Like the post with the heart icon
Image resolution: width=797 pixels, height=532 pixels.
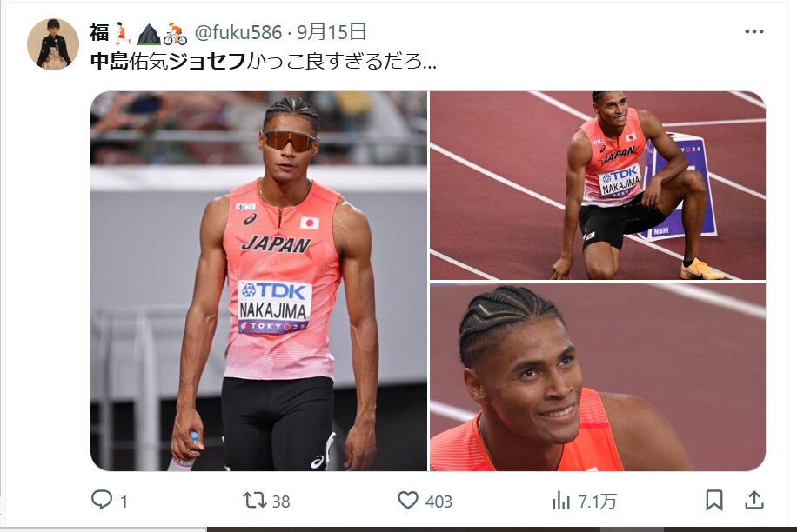pos(408,500)
